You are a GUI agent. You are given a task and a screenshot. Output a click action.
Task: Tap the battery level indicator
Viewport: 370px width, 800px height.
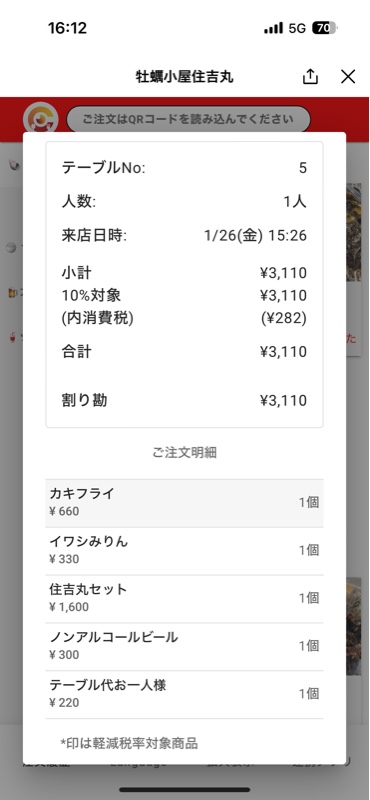pyautogui.click(x=325, y=28)
